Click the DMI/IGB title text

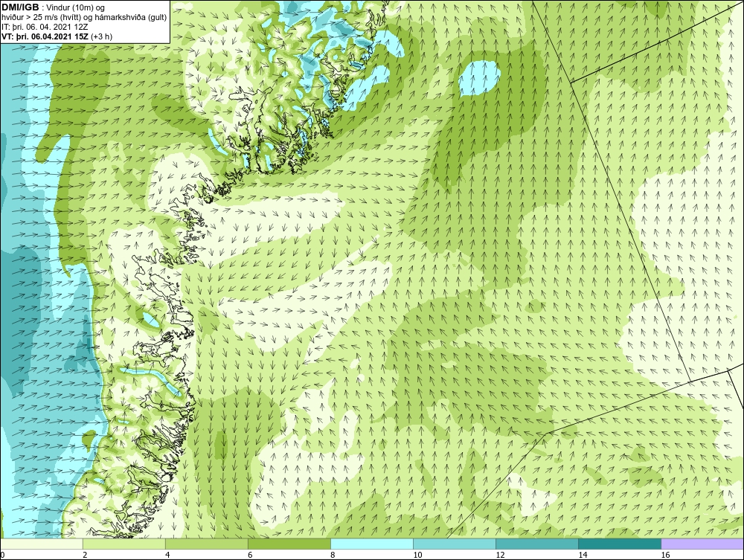coord(20,7)
